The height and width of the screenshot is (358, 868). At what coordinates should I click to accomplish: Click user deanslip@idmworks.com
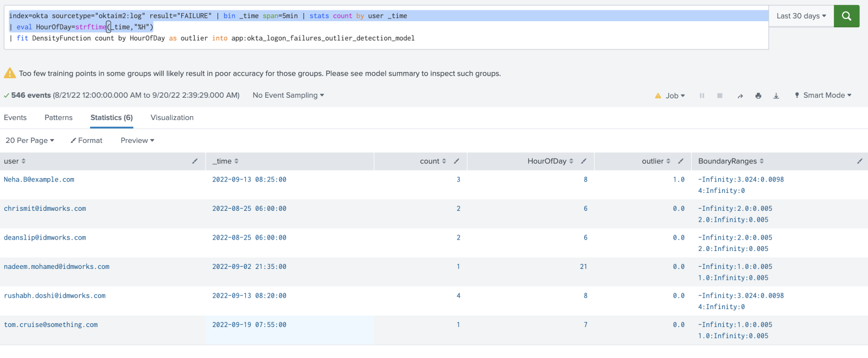45,238
